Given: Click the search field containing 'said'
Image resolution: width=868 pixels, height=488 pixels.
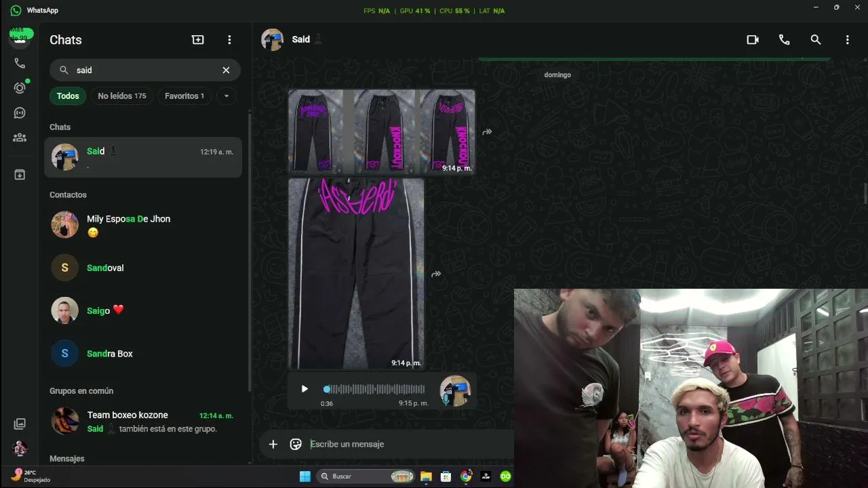Looking at the screenshot, I should (145, 70).
